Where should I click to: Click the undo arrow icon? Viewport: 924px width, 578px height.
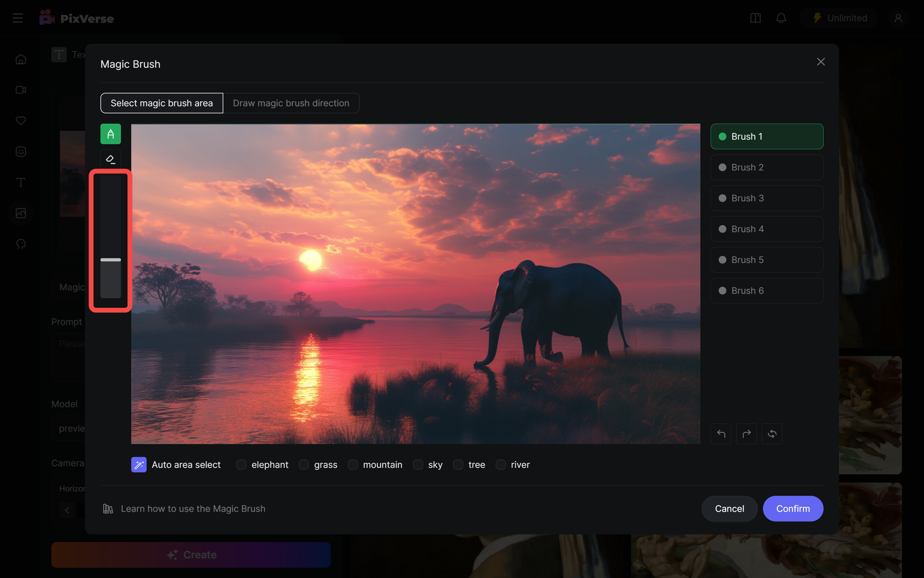click(x=721, y=433)
